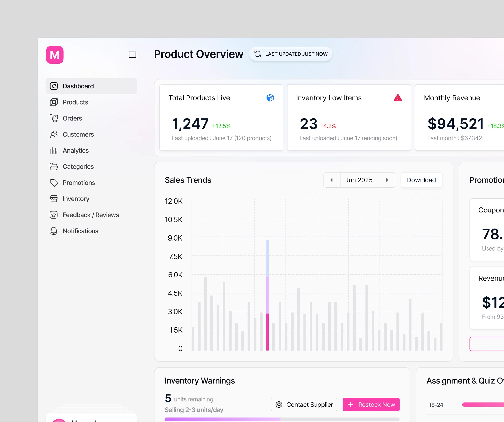Image resolution: width=504 pixels, height=422 pixels.
Task: Open the Orders menu item
Action: coord(91,118)
